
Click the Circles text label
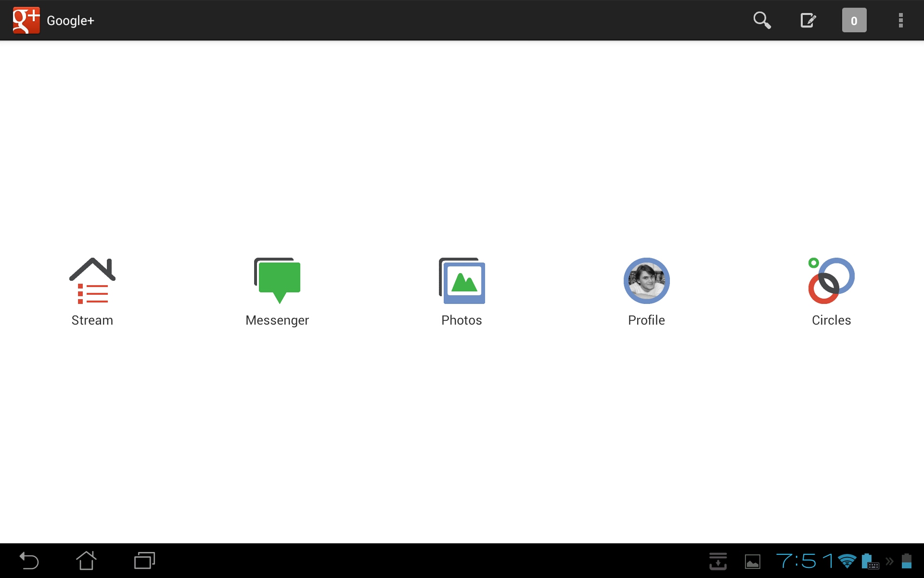point(831,320)
